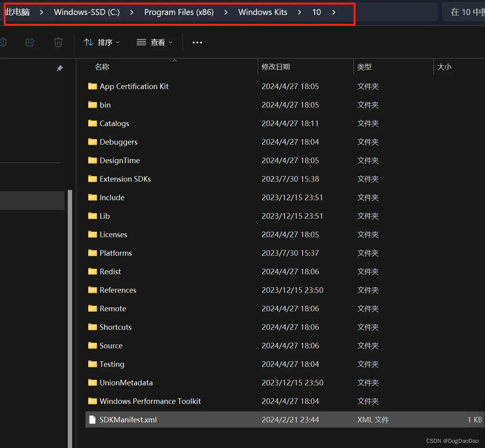Select the Extension SDKs folder name
485x448 pixels.
pyautogui.click(x=125, y=179)
